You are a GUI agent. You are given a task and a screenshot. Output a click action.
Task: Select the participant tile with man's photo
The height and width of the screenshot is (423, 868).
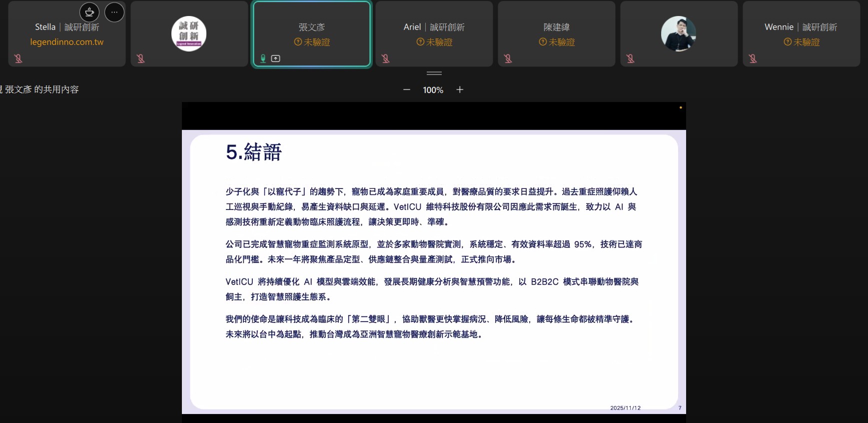679,34
